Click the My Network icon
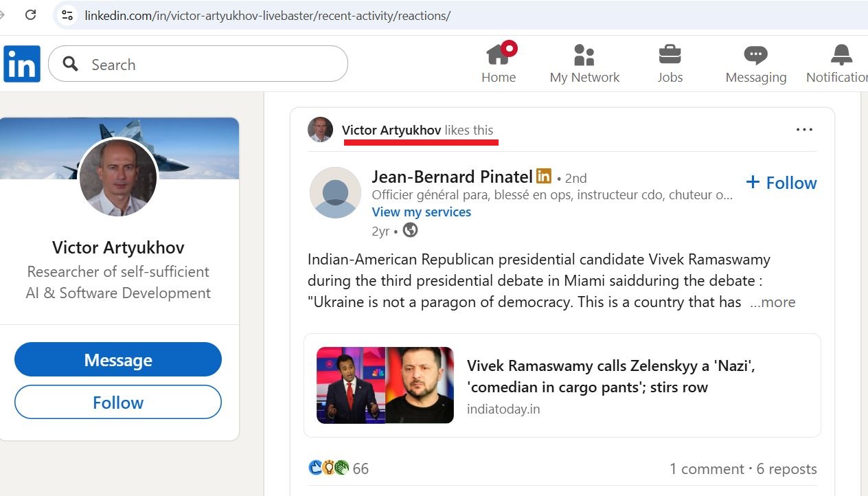 click(584, 54)
